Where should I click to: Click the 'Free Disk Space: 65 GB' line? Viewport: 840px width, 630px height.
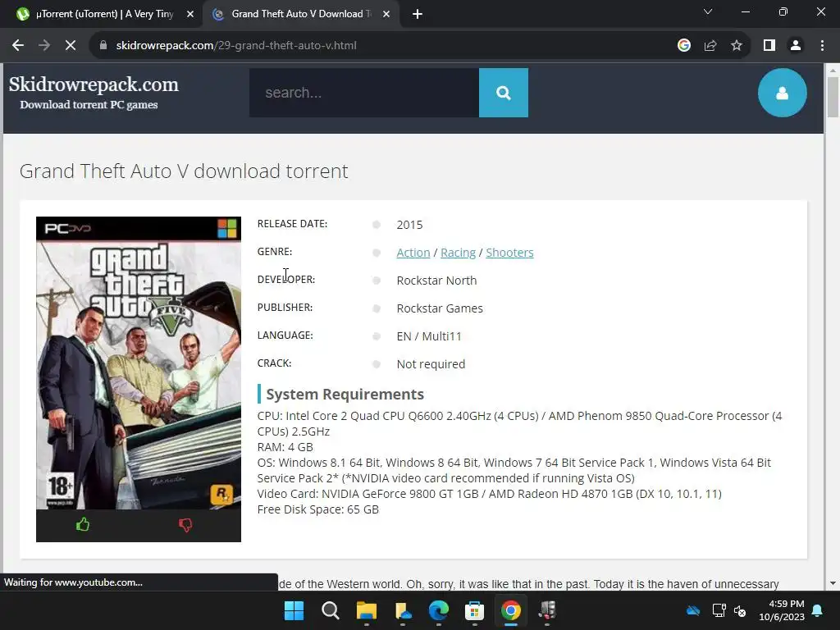click(317, 509)
